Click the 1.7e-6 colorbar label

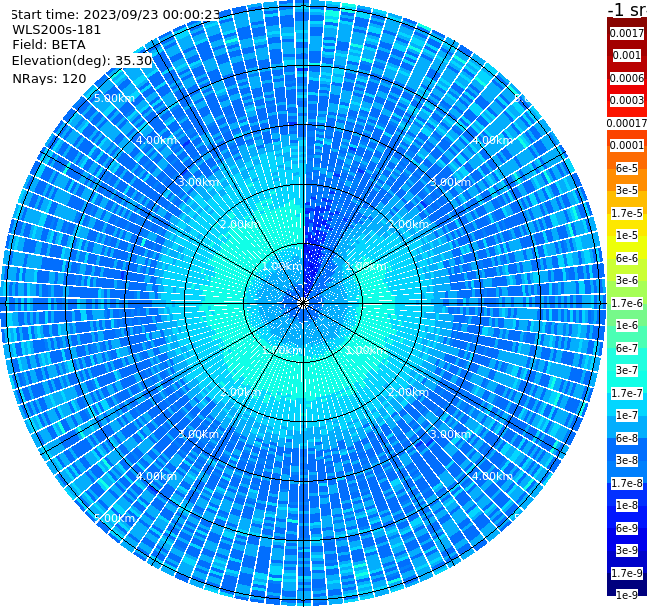pyautogui.click(x=627, y=303)
